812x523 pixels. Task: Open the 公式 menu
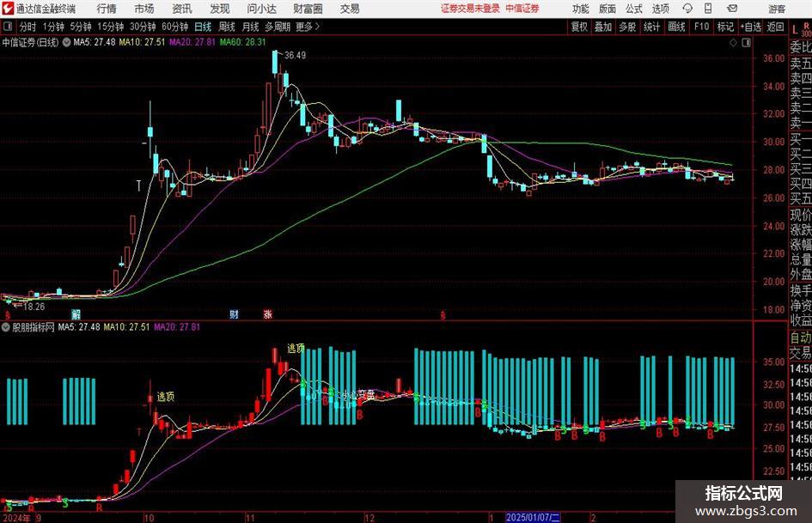(633, 9)
